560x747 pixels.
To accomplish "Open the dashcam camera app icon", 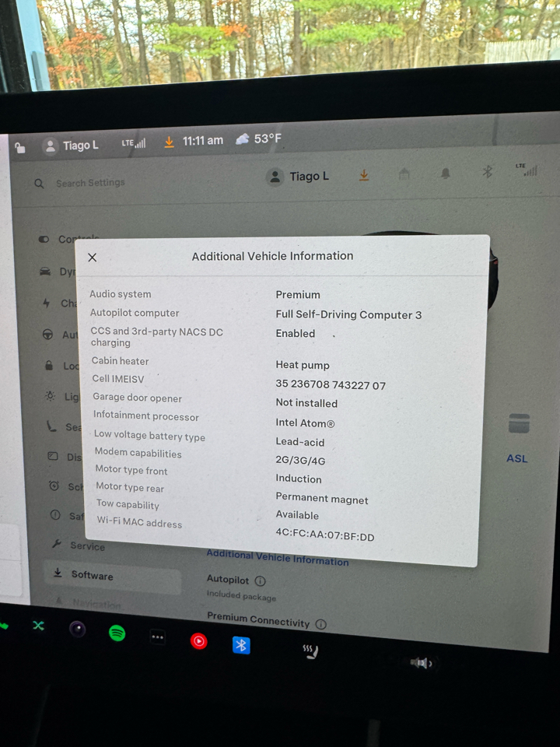I will (x=77, y=629).
